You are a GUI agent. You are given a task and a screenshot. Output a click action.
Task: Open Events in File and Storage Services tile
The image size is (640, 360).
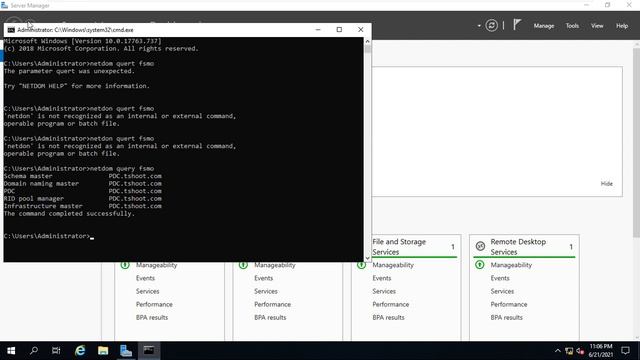tap(382, 278)
